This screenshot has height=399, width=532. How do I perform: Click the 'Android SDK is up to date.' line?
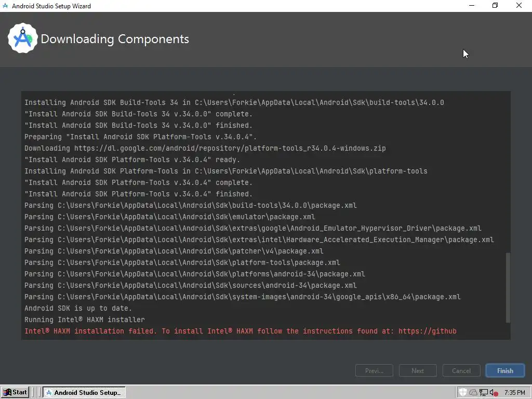click(78, 308)
